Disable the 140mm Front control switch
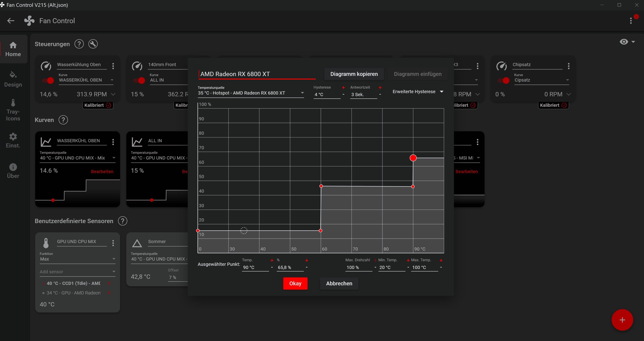 [139, 80]
